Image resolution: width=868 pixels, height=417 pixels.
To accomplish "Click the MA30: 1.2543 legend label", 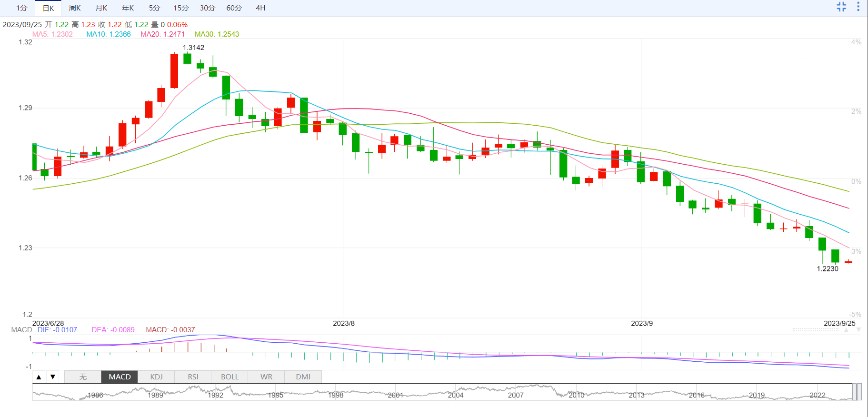I will point(217,34).
